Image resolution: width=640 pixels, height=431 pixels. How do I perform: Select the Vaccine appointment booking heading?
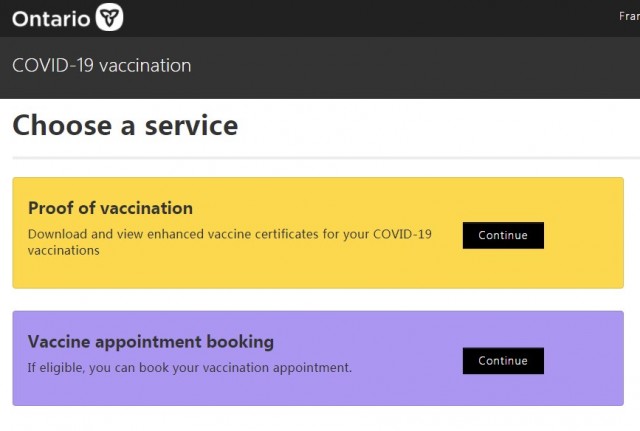(151, 342)
